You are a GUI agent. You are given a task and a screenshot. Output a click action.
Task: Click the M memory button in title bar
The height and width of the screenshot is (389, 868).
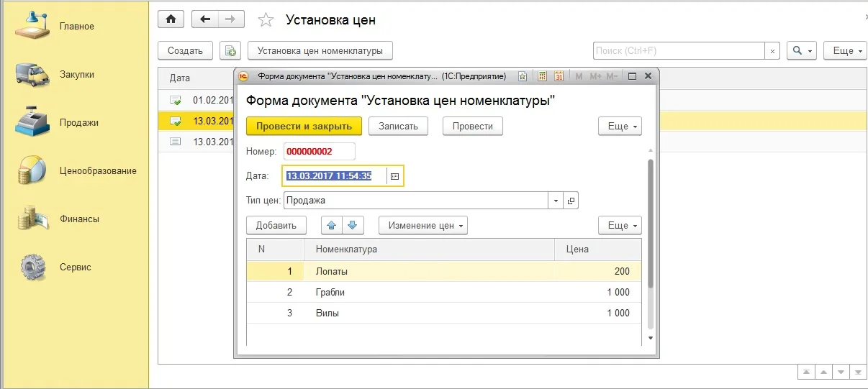(x=579, y=76)
